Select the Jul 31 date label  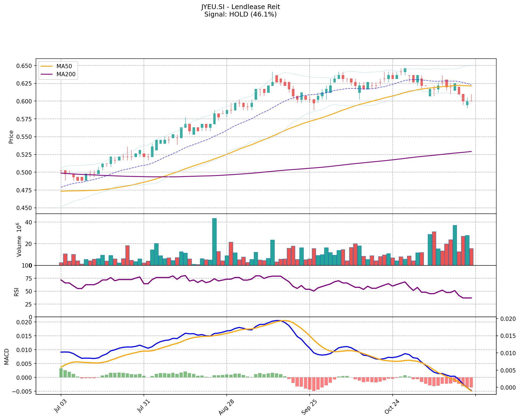143,407
